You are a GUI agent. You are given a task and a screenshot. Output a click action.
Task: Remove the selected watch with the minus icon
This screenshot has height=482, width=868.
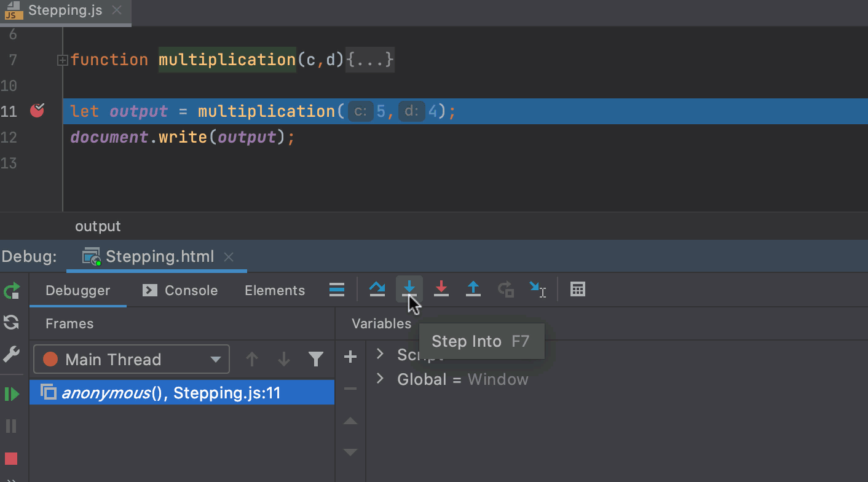[x=350, y=389]
